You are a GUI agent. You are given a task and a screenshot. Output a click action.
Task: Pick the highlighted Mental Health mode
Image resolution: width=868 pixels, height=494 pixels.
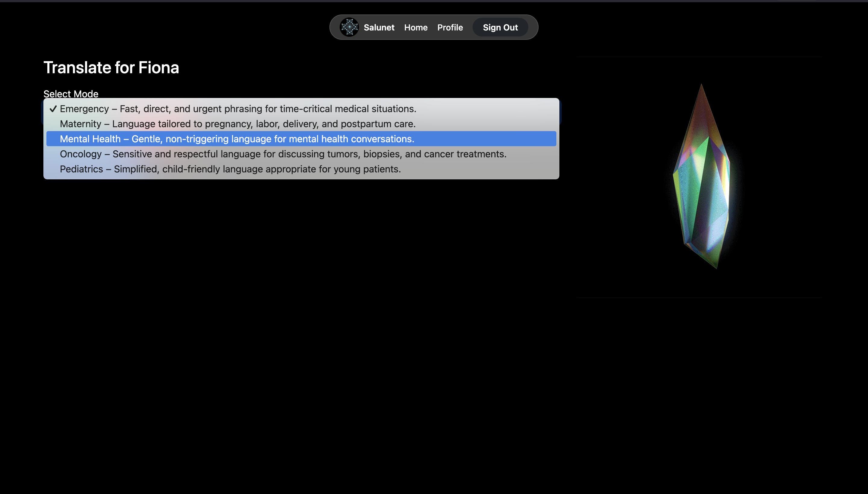click(x=237, y=139)
